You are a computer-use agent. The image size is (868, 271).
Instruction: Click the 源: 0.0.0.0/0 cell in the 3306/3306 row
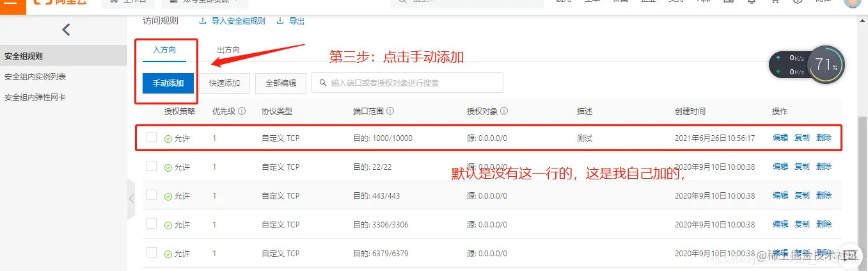[x=487, y=224]
